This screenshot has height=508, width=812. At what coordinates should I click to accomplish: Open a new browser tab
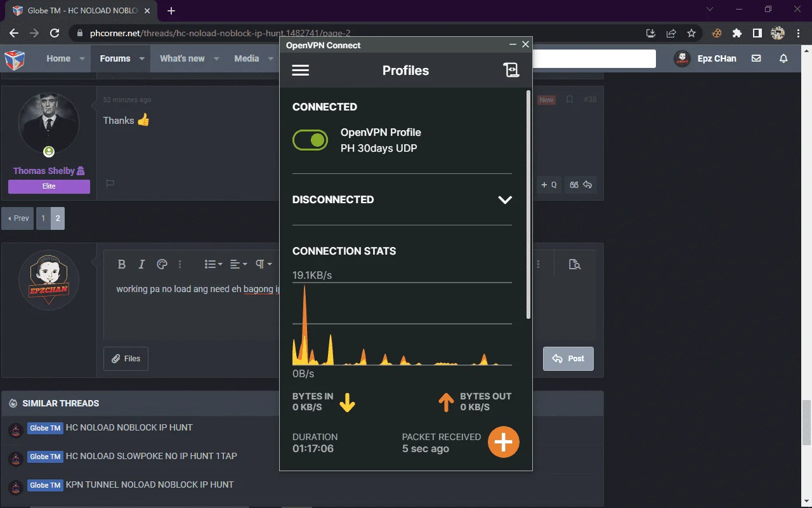tap(171, 11)
